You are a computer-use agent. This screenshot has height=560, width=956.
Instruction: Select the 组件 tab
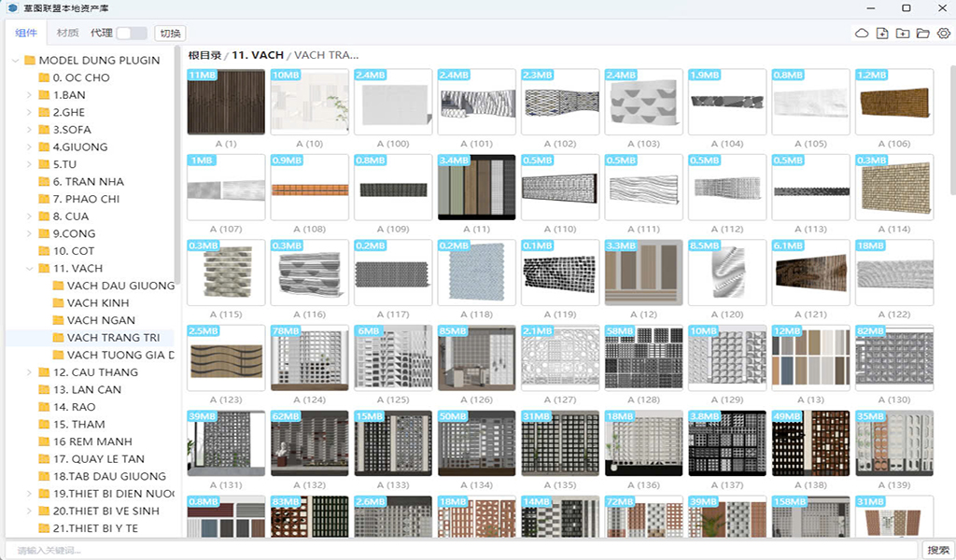(x=26, y=33)
